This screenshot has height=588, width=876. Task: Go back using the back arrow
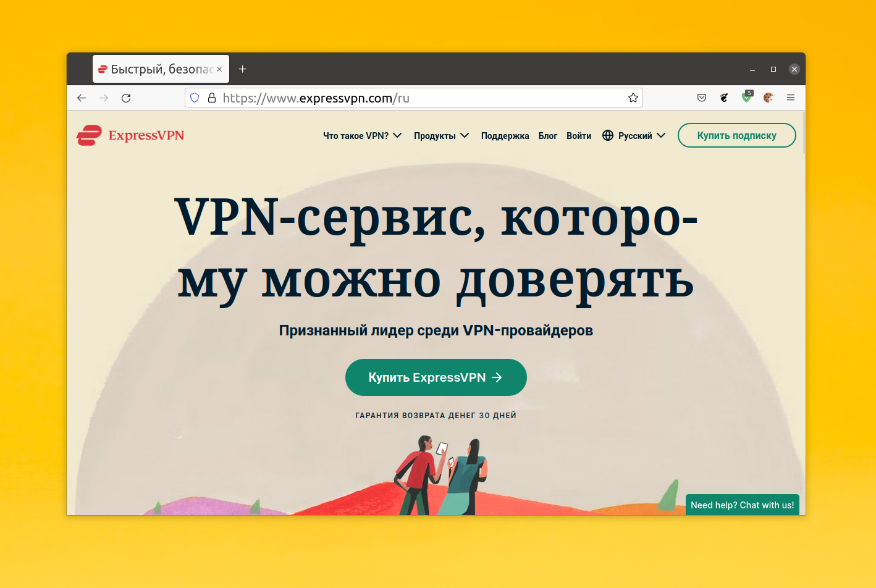(x=82, y=98)
